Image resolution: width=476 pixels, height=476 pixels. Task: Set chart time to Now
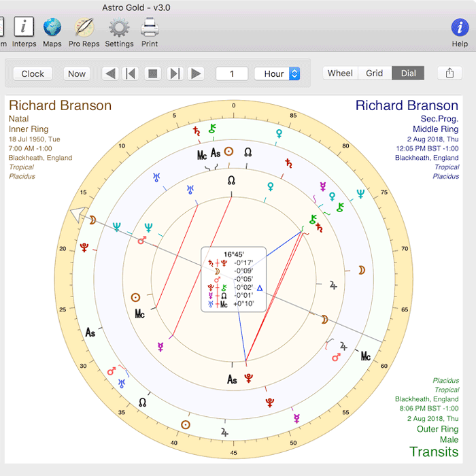(77, 73)
